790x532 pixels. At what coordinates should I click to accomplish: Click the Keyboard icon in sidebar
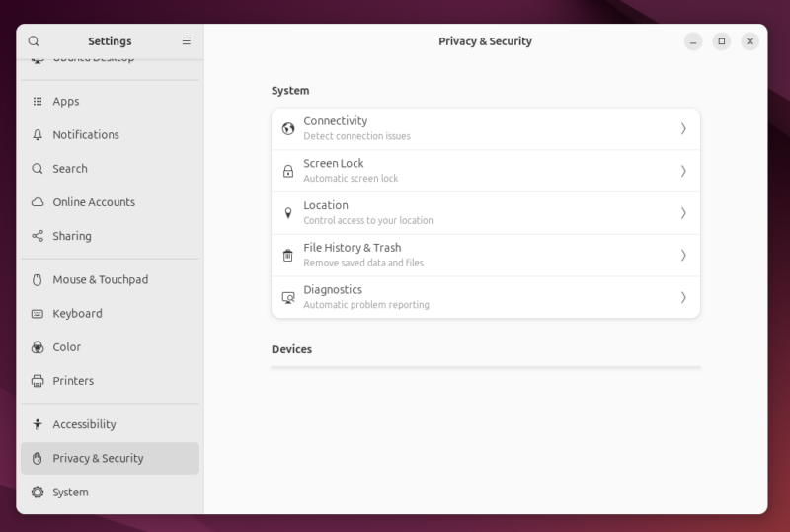38,314
